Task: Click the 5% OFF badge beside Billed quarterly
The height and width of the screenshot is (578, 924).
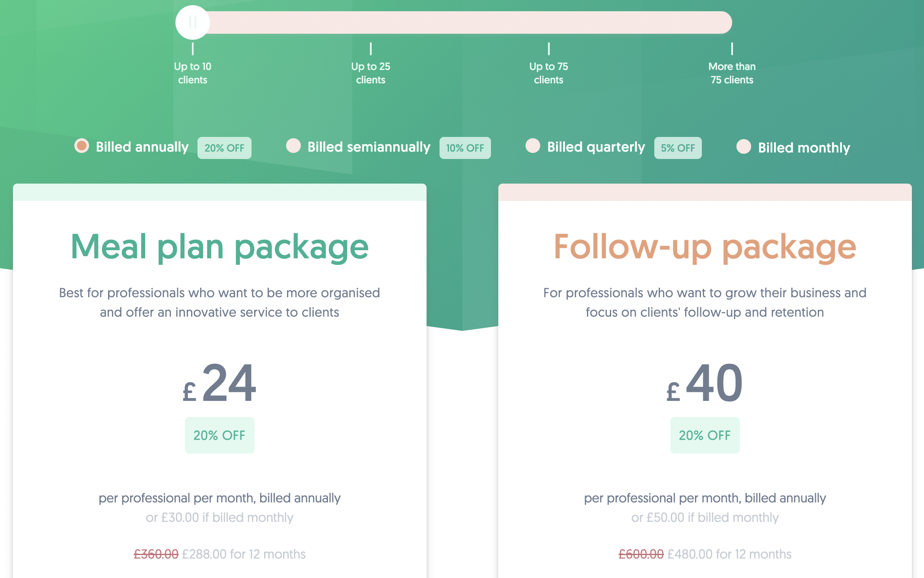Action: pos(678,148)
